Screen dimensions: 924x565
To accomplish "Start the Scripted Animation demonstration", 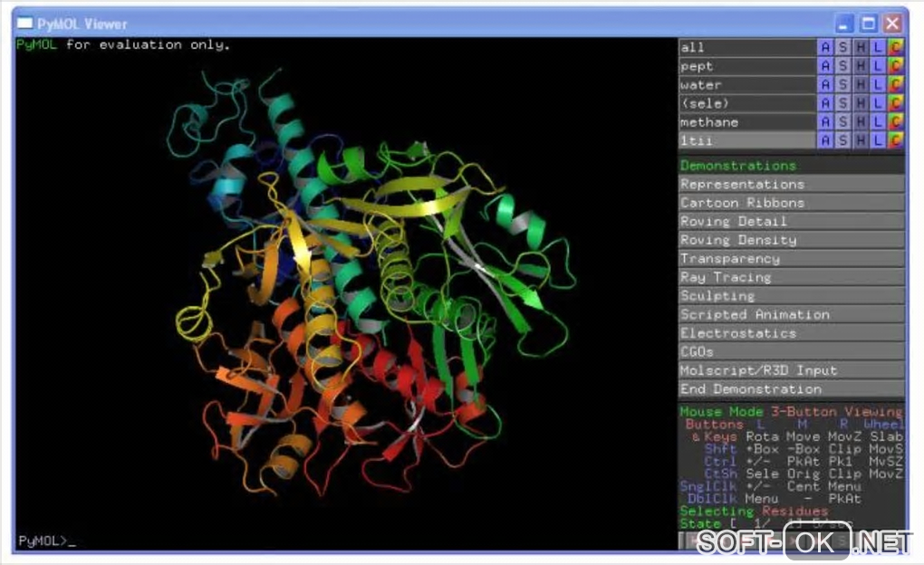I will (792, 314).
